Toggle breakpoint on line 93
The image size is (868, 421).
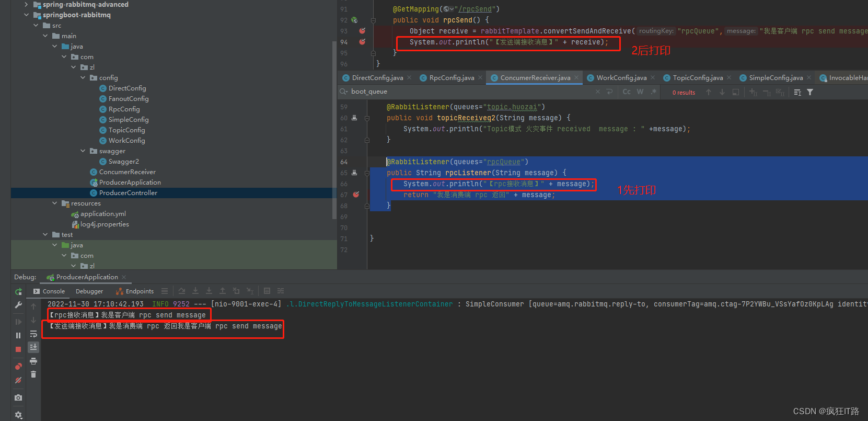tap(362, 31)
